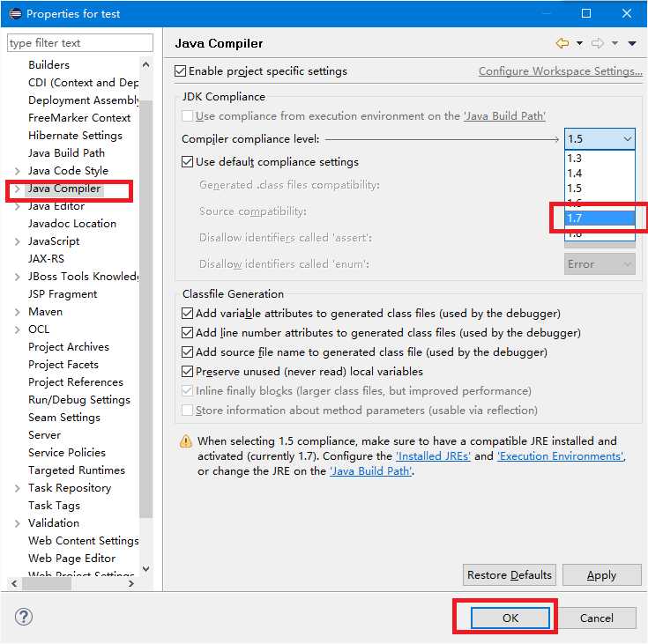Select Run/Debug Settings tree item
Screen dimensions: 648x644
click(79, 400)
